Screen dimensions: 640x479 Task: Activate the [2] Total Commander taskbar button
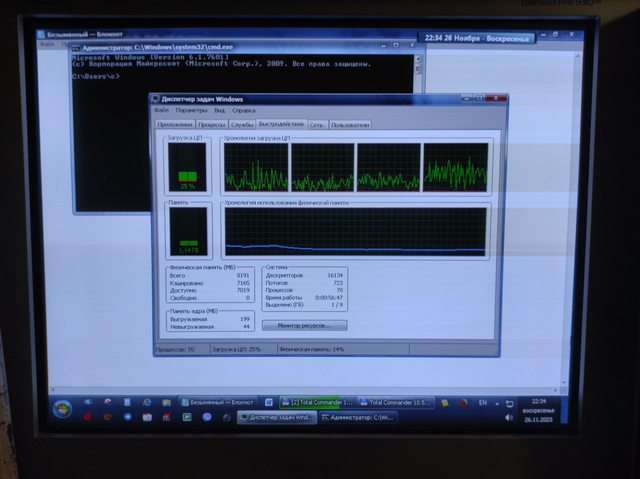click(317, 402)
